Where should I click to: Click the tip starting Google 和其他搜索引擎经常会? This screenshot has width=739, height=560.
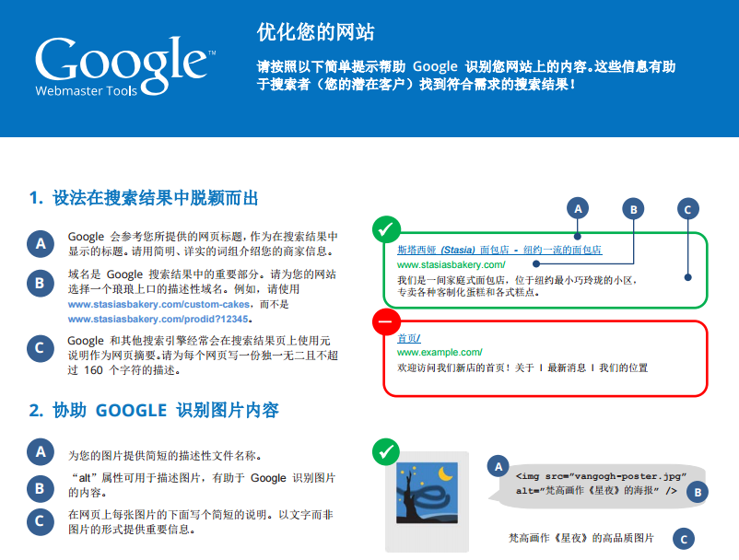pyautogui.click(x=203, y=356)
